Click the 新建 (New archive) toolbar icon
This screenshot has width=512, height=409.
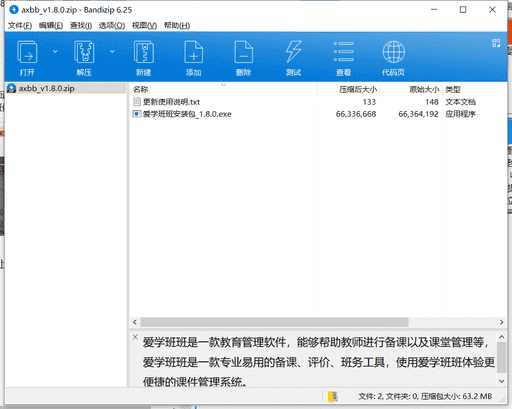point(144,52)
